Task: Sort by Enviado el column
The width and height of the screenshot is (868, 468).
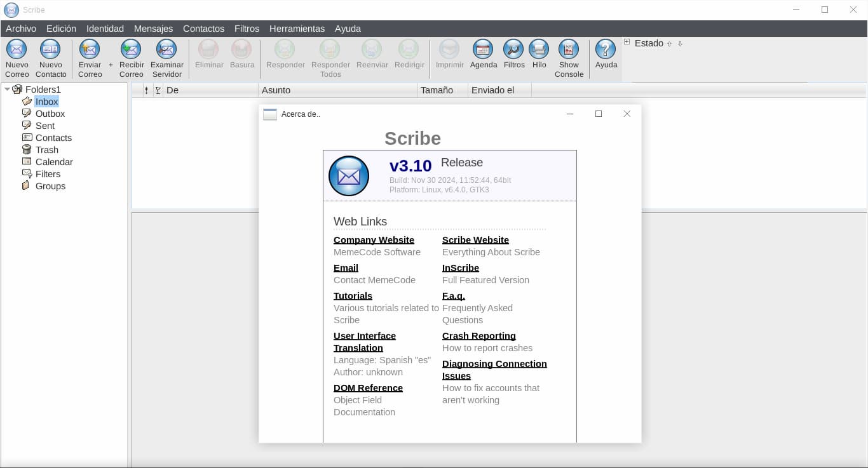Action: tap(499, 90)
